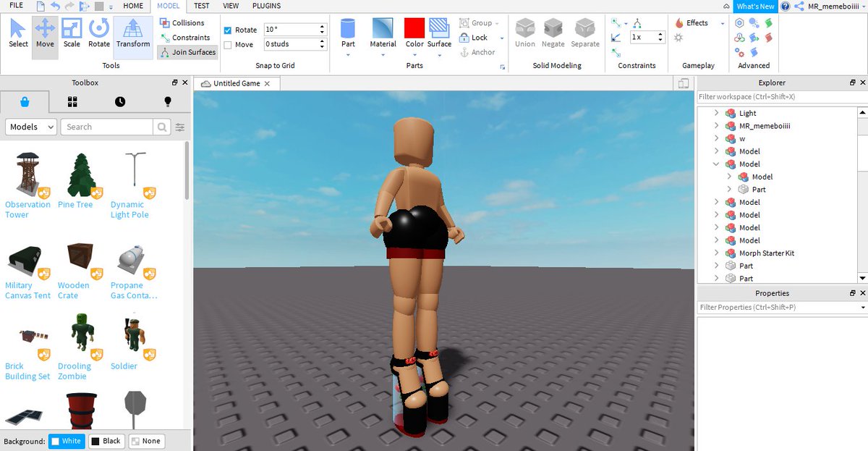
Task: Toggle the Rotate snap checkbox
Action: pos(228,30)
